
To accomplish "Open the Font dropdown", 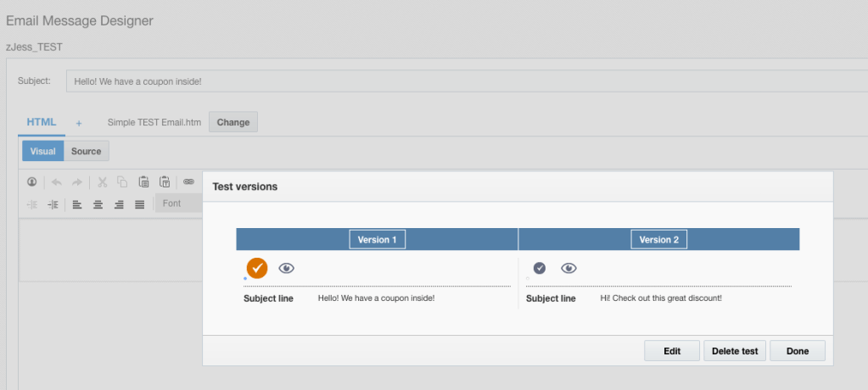I will coord(178,203).
